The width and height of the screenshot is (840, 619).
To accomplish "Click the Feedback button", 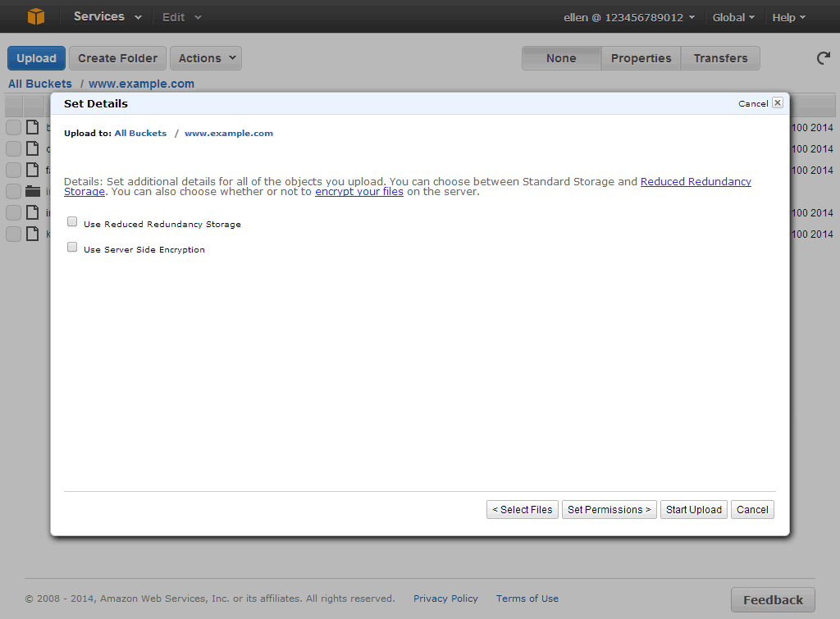I will tap(773, 599).
